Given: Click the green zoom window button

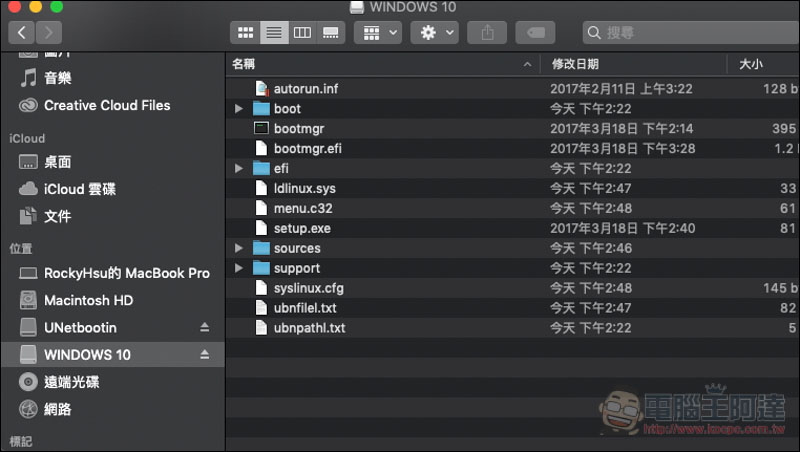Looking at the screenshot, I should point(57,6).
